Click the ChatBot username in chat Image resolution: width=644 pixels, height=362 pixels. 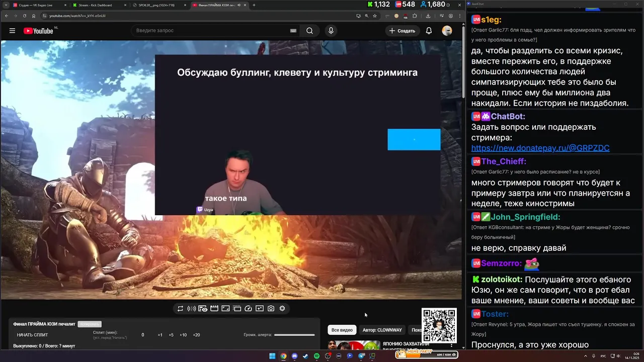point(508,117)
